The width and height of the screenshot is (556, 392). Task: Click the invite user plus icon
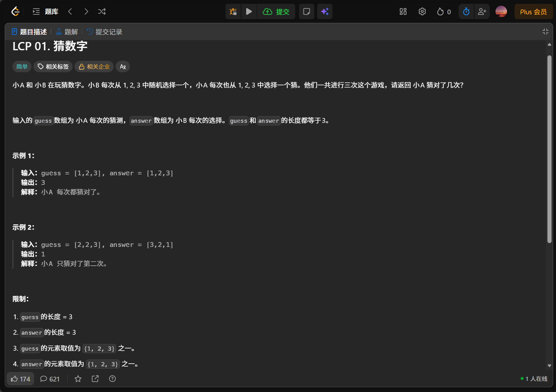482,12
